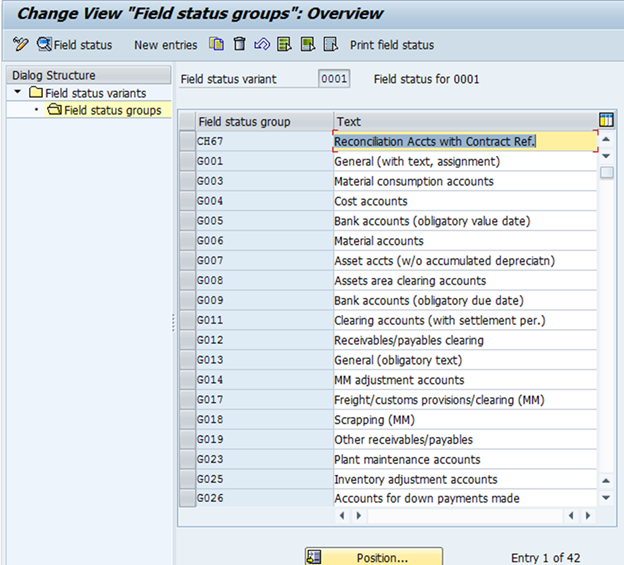
Task: Click 'Material consumption accounts' text cell
Action: (465, 181)
